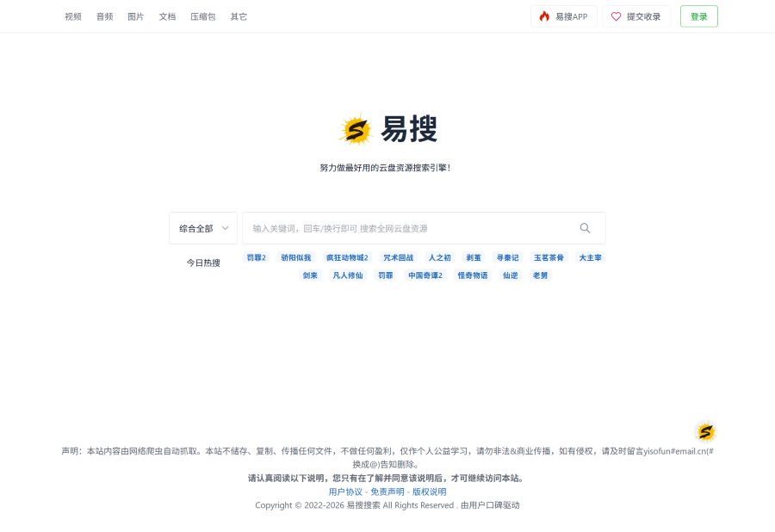This screenshot has width=775, height=532.
Task: Click the heart icon on 提交收录
Action: click(617, 15)
